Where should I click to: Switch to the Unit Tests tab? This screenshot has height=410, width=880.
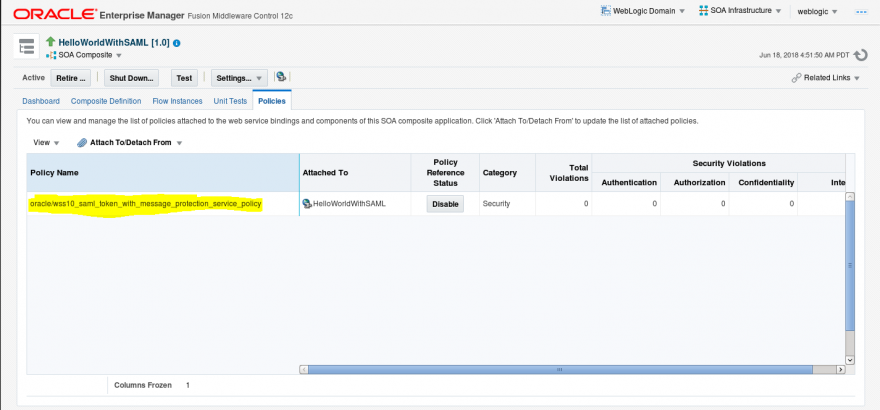[230, 102]
